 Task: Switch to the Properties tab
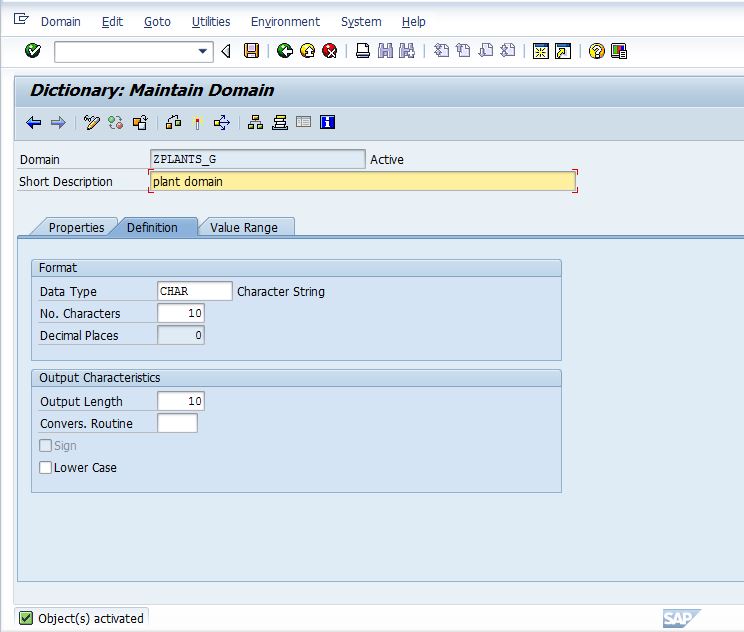click(76, 227)
